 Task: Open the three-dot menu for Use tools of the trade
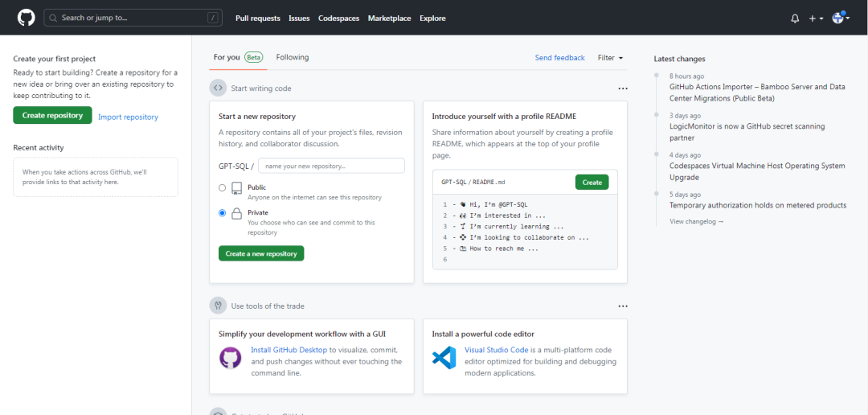pos(622,306)
